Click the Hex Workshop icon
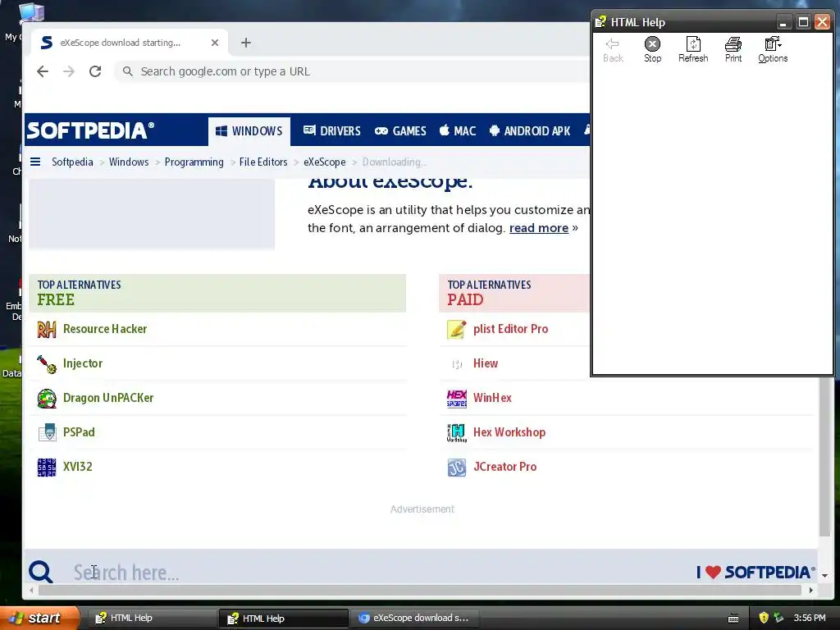 pos(456,432)
